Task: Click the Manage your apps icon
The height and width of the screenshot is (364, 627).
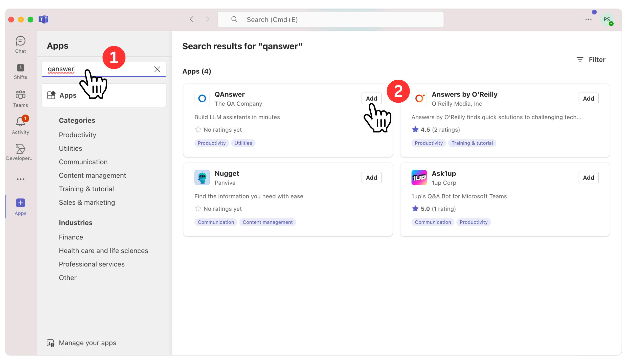Action: click(x=50, y=343)
